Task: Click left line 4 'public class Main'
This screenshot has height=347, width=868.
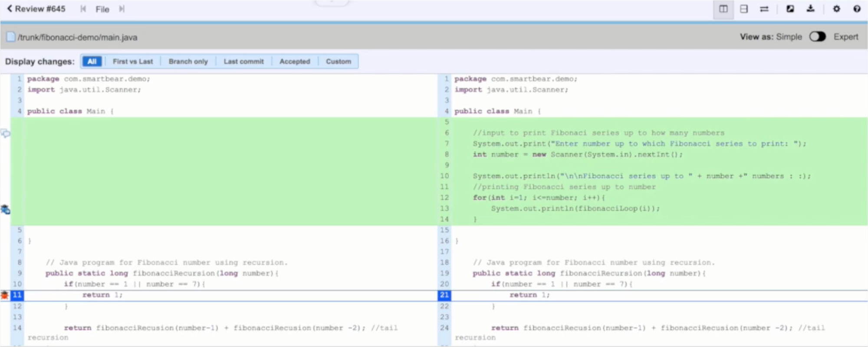Action: [x=70, y=111]
